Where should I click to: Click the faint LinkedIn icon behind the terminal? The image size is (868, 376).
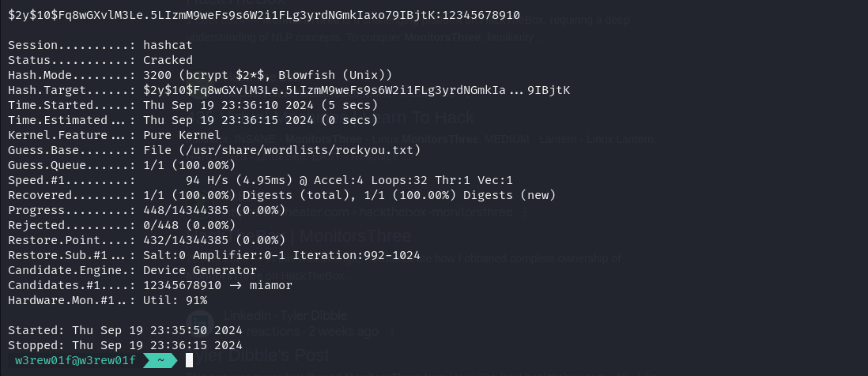click(x=200, y=323)
